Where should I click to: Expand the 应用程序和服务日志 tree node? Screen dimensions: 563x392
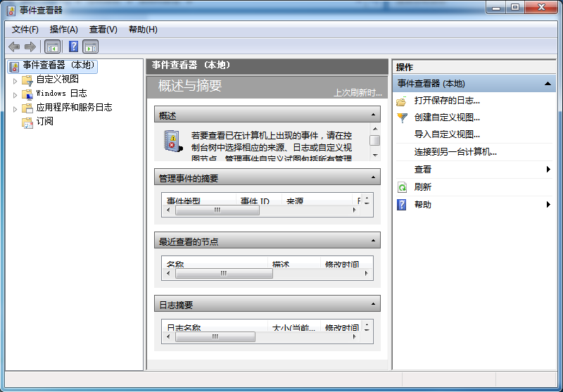[x=15, y=109]
